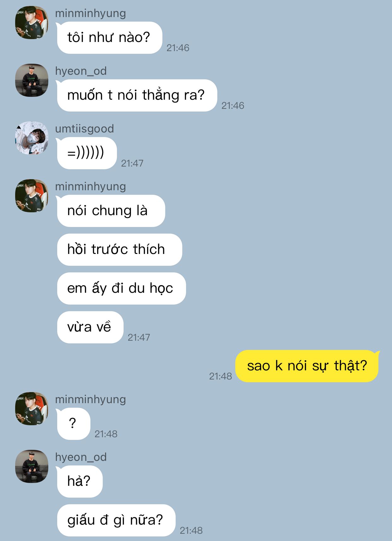Click the umtiisgood username label
Screen dimensions: 392x541
click(x=85, y=129)
